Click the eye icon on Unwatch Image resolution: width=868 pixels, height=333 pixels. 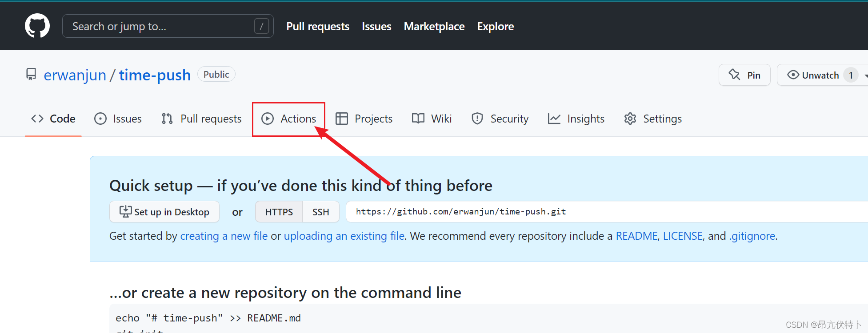point(793,75)
